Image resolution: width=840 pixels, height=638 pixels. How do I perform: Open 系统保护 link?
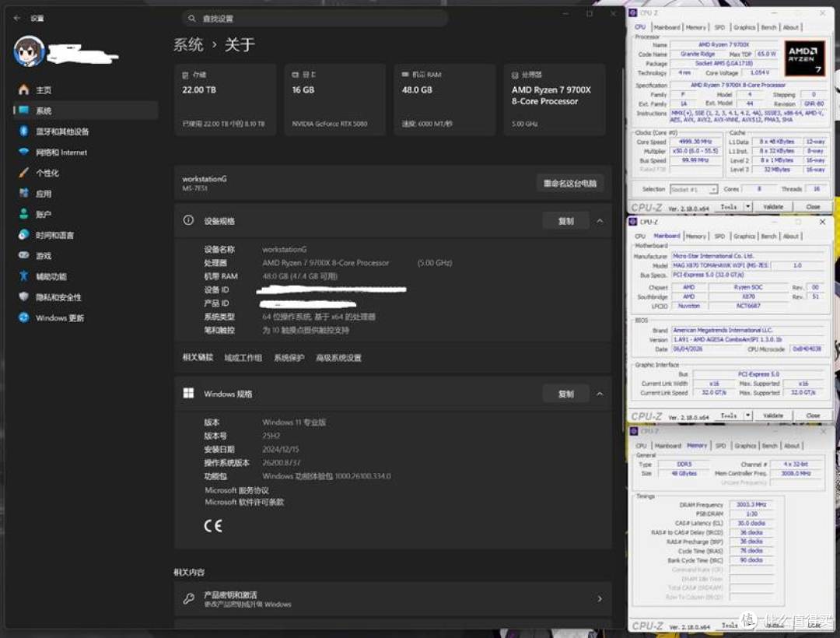pos(289,358)
